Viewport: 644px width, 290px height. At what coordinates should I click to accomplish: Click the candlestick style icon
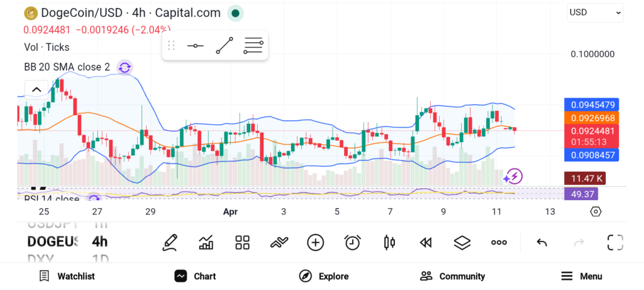click(x=389, y=242)
